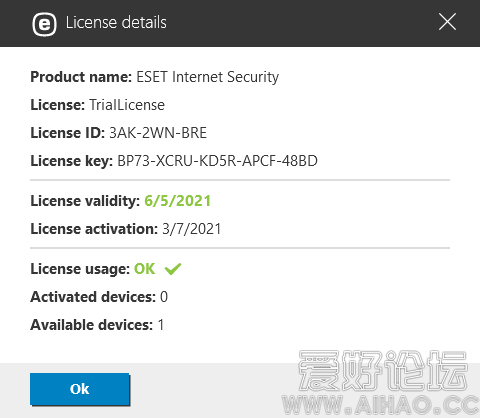The width and height of the screenshot is (480, 418).
Task: Select the License key value text
Action: click(217, 161)
